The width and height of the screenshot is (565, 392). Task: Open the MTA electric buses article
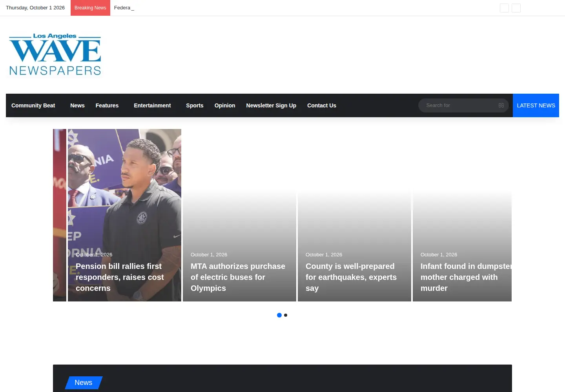click(x=238, y=277)
